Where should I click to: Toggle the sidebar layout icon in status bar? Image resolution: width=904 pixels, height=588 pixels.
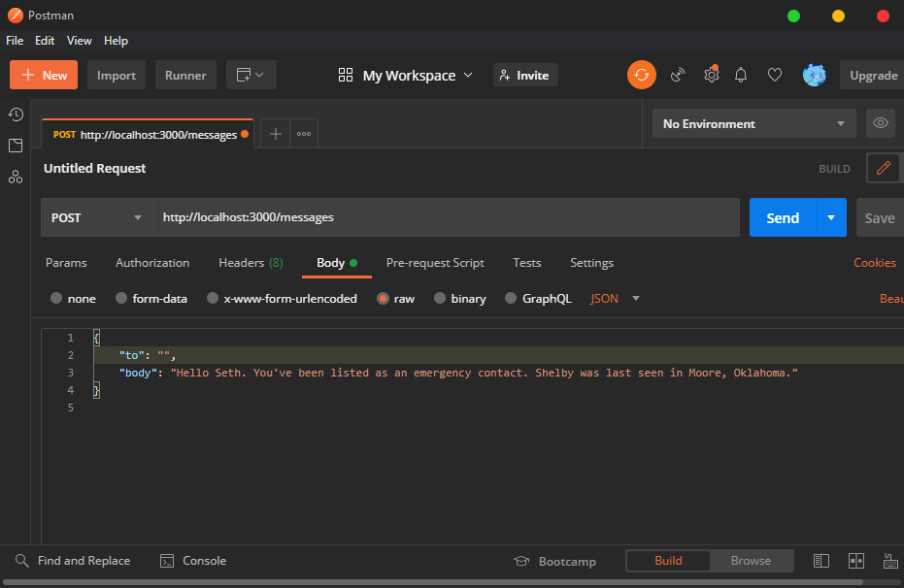tap(821, 561)
